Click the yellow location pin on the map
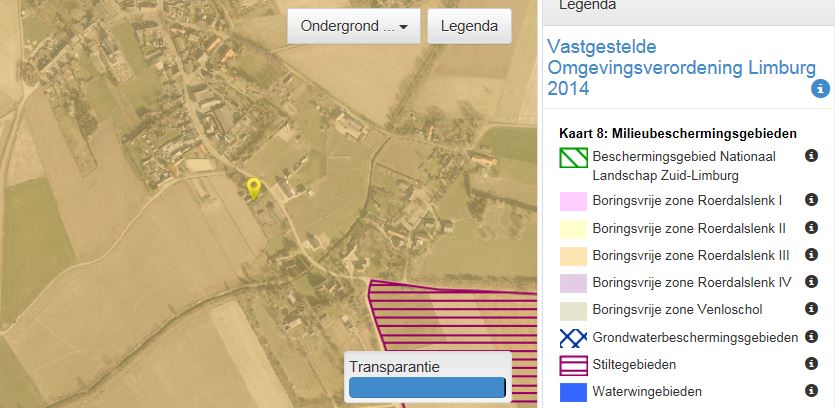 tap(254, 190)
